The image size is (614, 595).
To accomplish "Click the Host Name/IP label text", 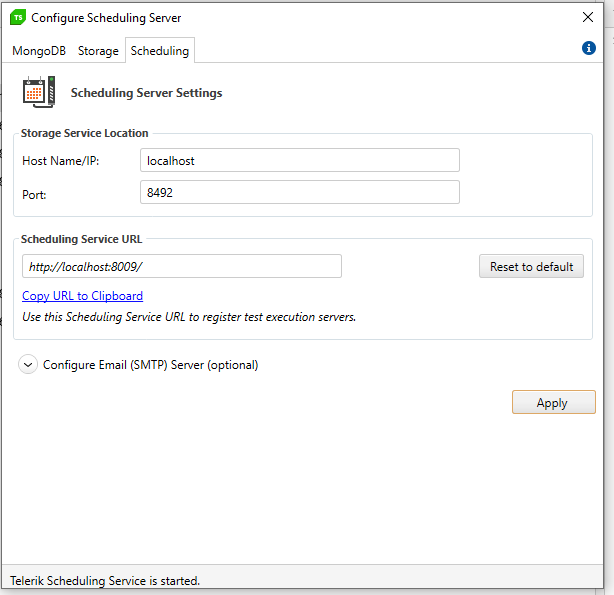I will [x=60, y=160].
